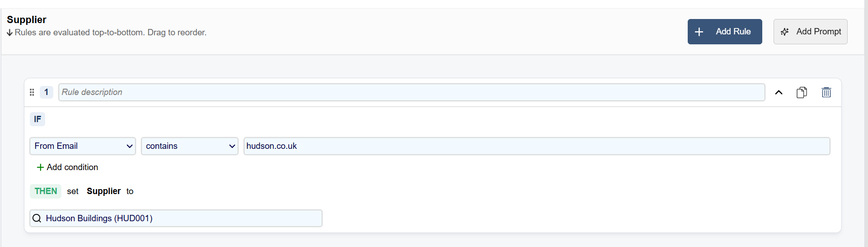Click the green plus beside Add condition
Screen dimensions: 868x247
(x=40, y=167)
